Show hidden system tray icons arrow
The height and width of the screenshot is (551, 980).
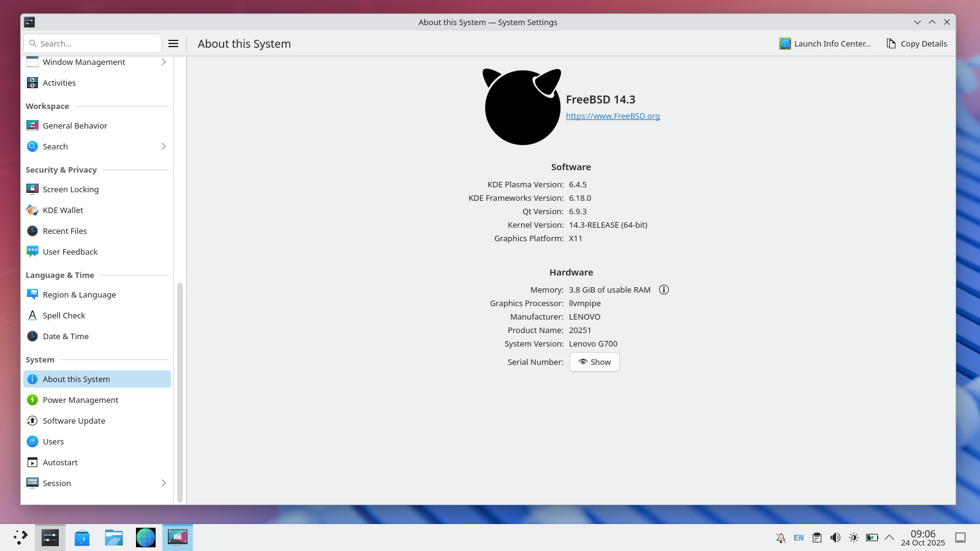[889, 538]
